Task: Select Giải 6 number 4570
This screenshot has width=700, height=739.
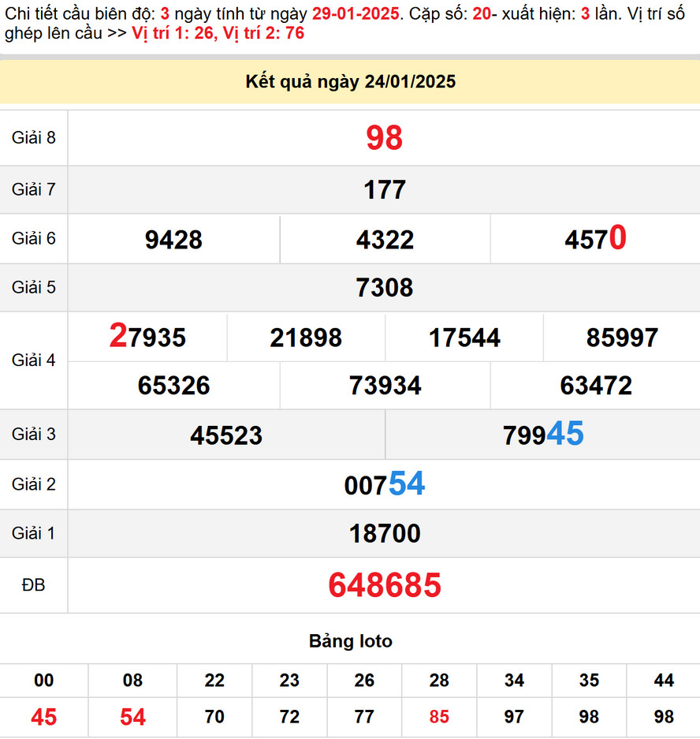Action: coord(595,239)
